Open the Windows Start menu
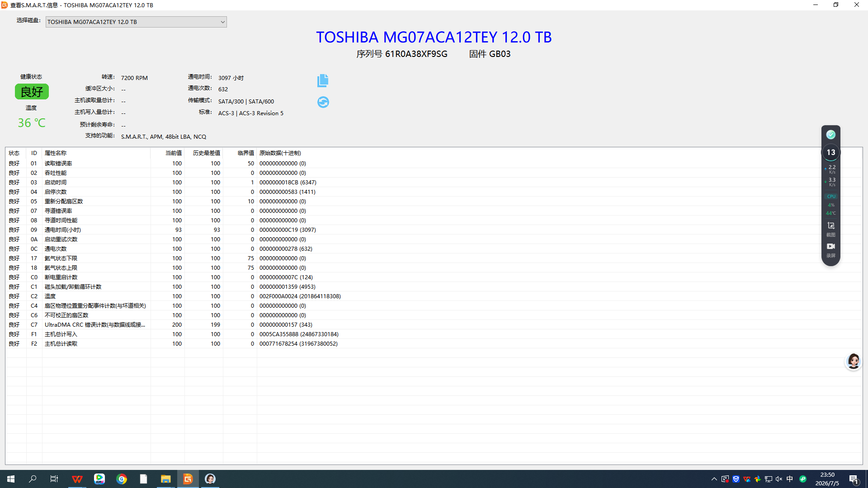 click(11, 479)
